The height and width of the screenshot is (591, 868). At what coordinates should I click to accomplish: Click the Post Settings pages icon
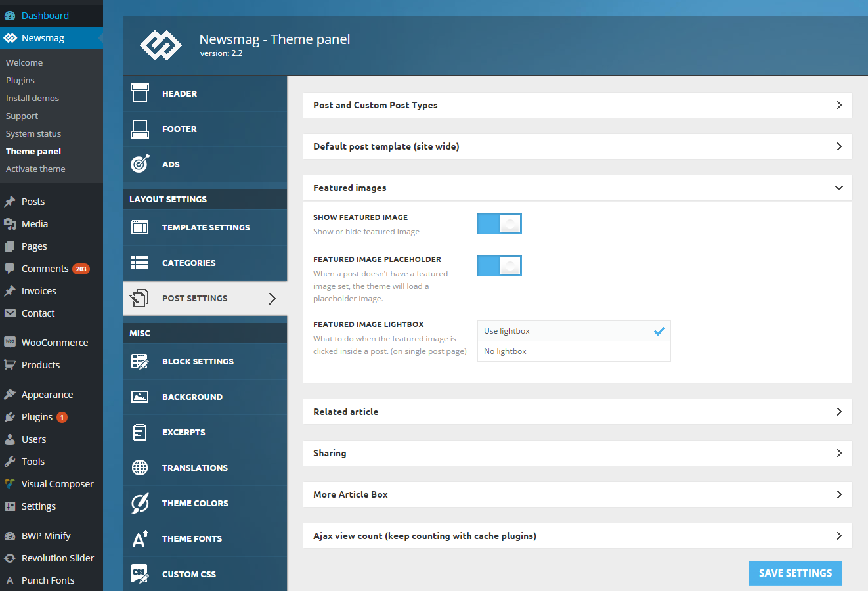[140, 298]
